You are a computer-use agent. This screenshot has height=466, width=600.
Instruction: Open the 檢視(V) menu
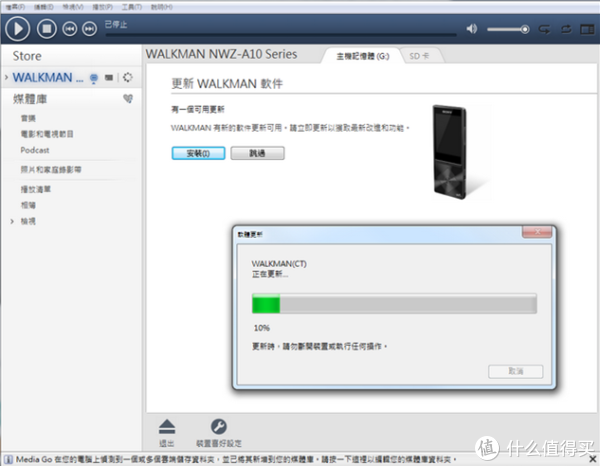(x=73, y=7)
